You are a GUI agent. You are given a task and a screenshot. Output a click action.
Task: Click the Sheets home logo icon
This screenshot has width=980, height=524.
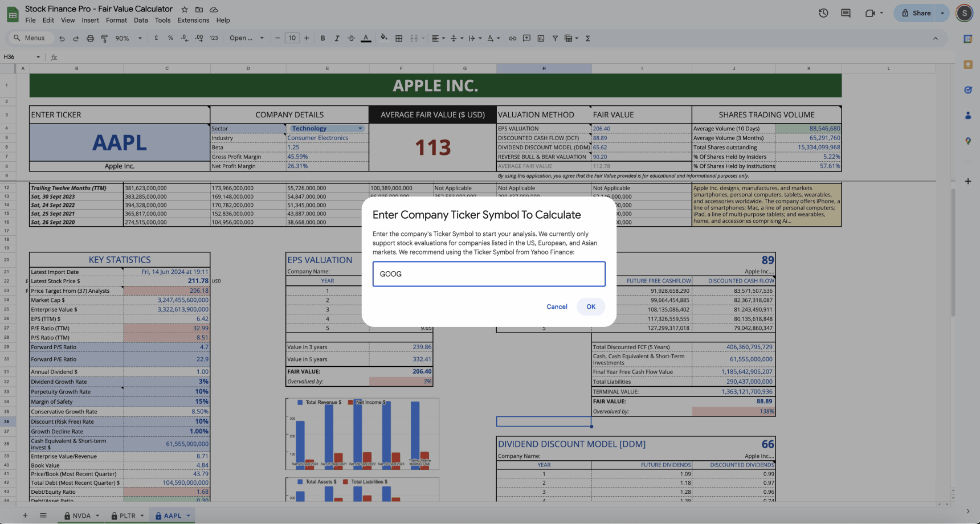click(x=12, y=14)
